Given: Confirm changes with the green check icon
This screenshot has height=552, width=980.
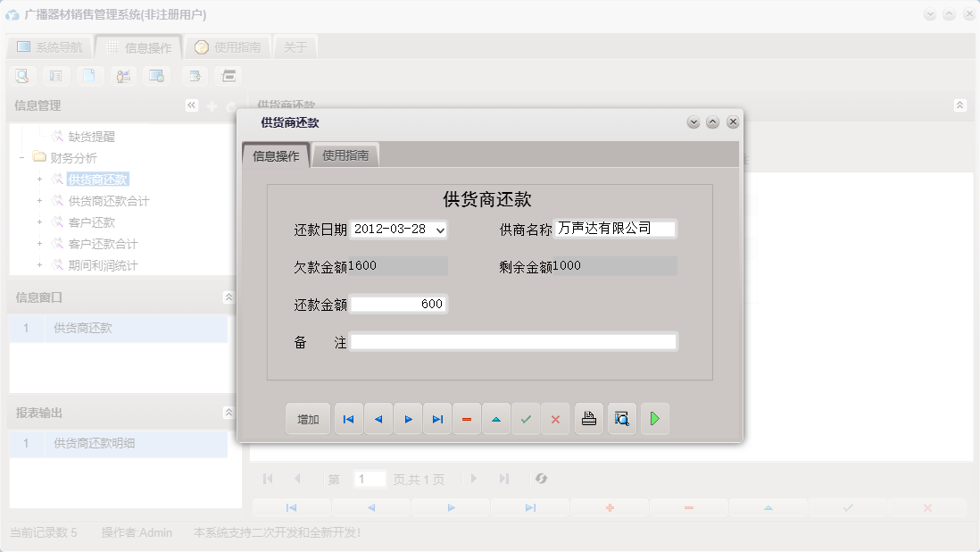Looking at the screenshot, I should pos(526,418).
